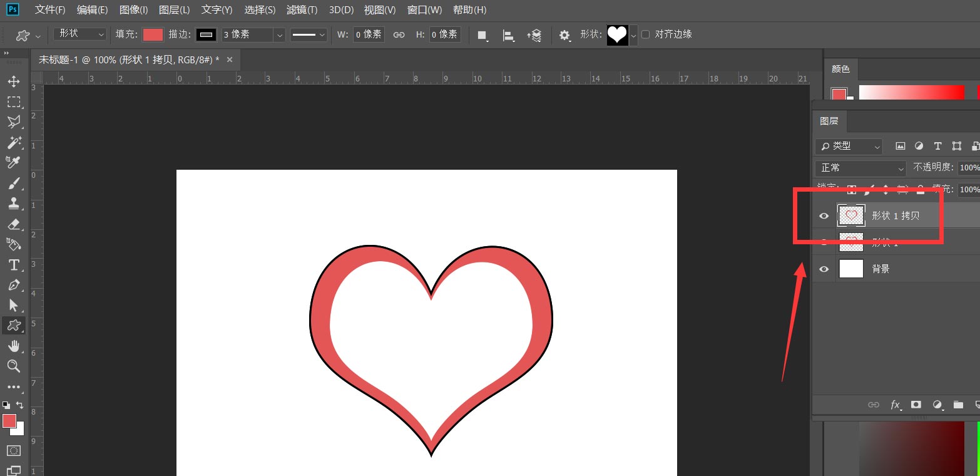Reset default foreground and background colors
Viewport: 980px width, 476px height.
coord(6,405)
